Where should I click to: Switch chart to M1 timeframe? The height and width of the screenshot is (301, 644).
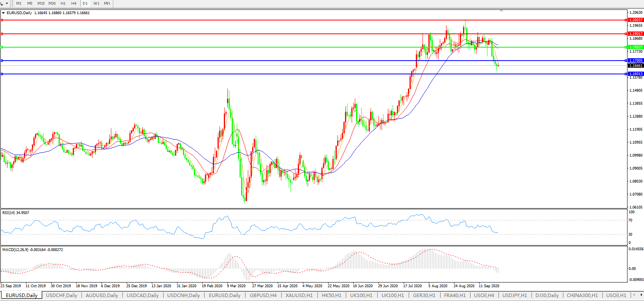coord(19,4)
